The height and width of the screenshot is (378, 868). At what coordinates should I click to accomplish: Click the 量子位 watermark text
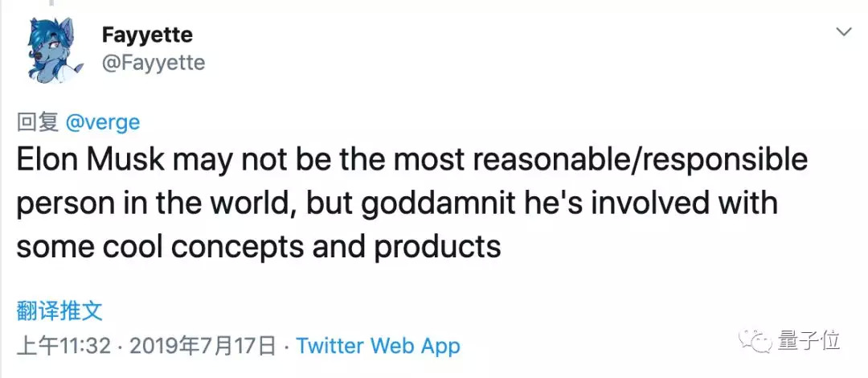pyautogui.click(x=809, y=341)
